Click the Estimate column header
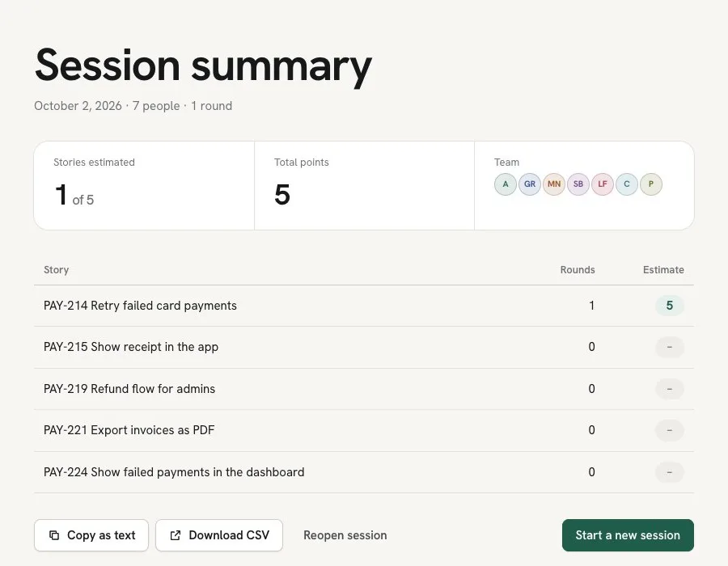The width and height of the screenshot is (728, 566). point(663,270)
